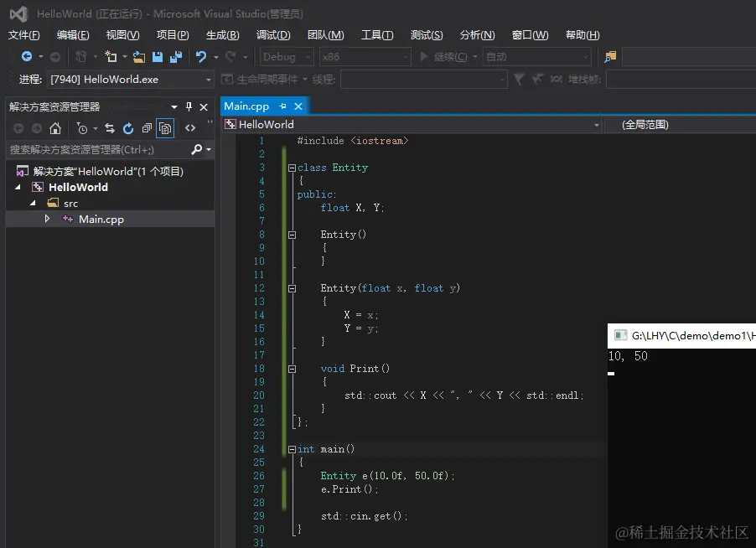Viewport: 756px width, 548px height.
Task: Open the 测试(S) menu
Action: (x=427, y=34)
